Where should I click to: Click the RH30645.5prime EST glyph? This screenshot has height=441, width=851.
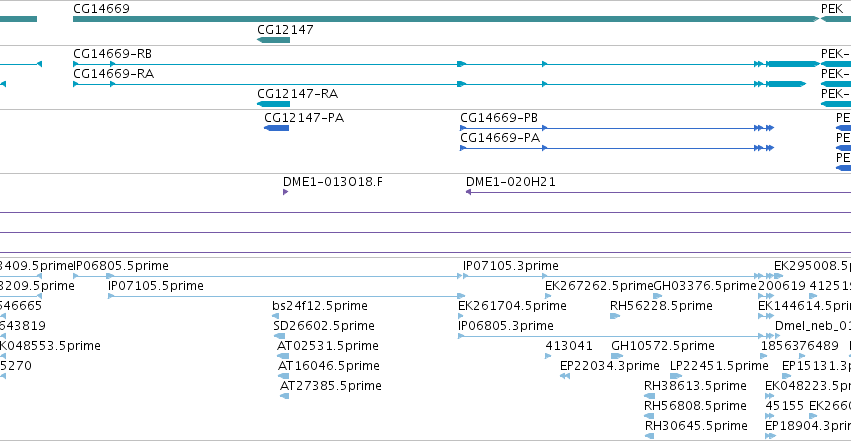(650, 436)
